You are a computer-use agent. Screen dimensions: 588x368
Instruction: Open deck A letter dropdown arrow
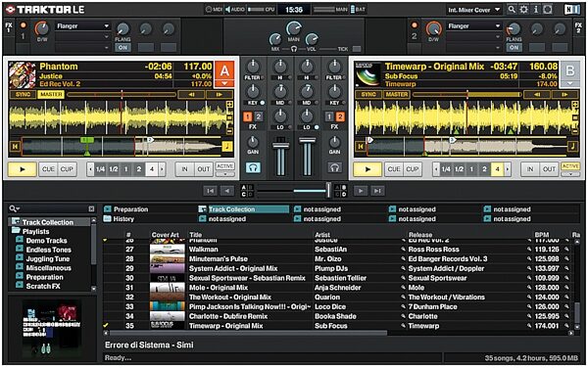(x=224, y=83)
